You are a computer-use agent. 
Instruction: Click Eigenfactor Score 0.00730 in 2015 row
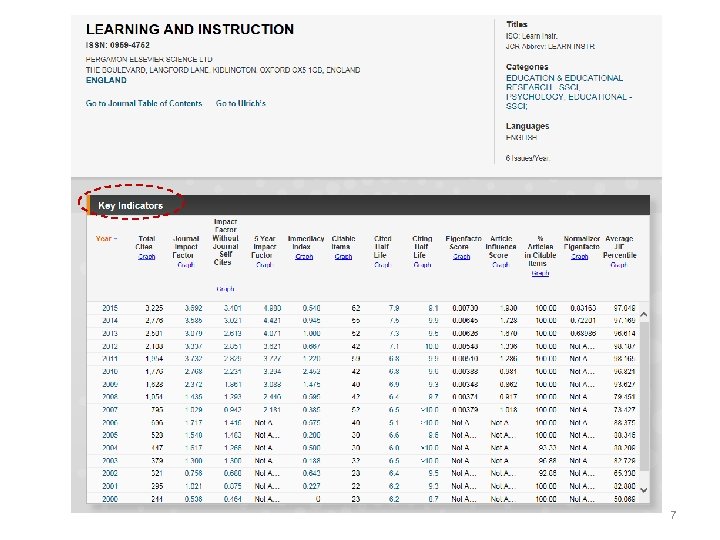pos(465,308)
